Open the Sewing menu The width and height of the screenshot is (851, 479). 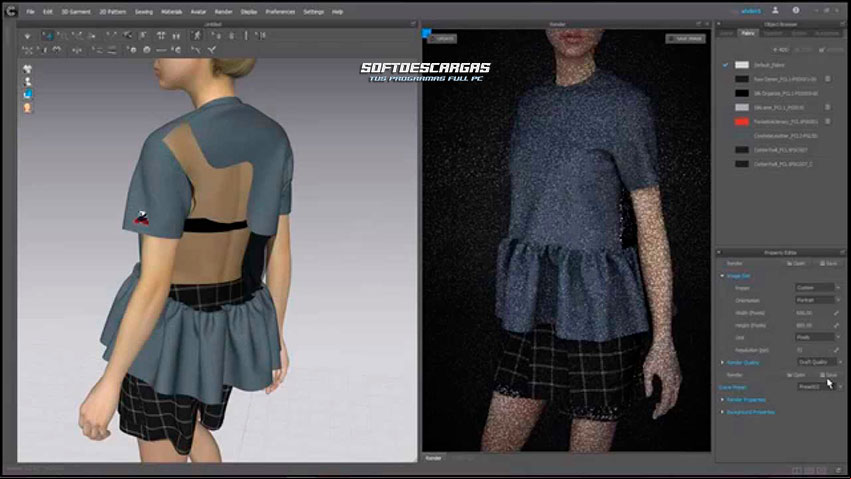(x=144, y=11)
